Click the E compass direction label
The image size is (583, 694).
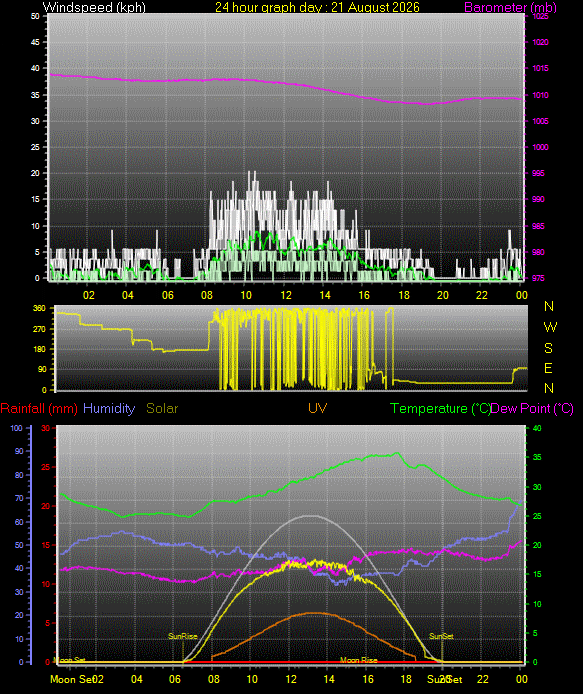(548, 368)
